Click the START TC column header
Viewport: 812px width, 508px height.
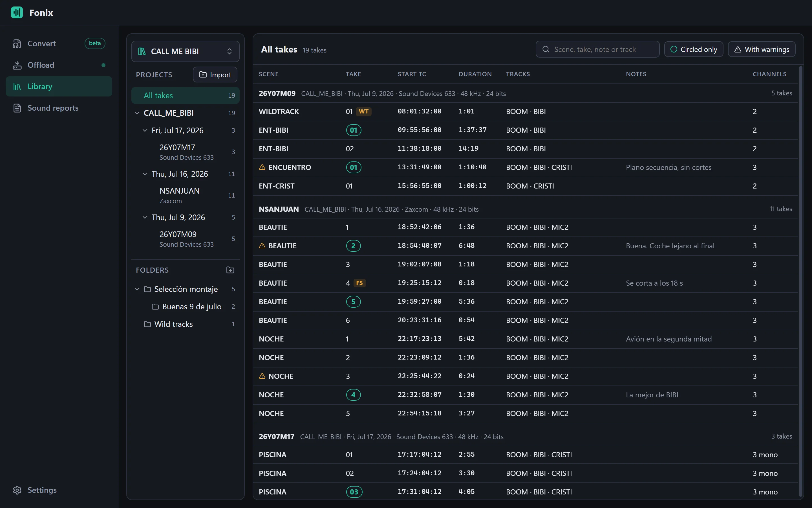coord(412,74)
